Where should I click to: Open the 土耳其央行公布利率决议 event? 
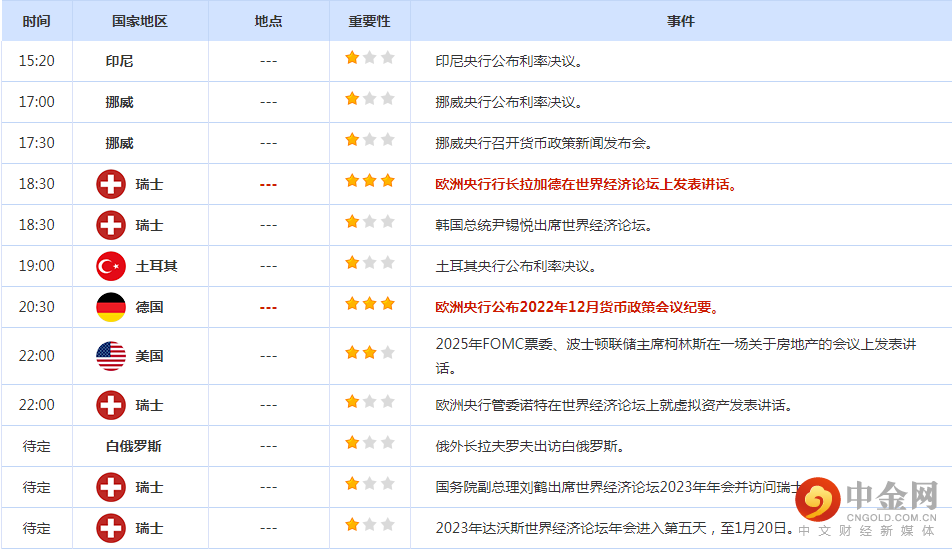[x=516, y=266]
